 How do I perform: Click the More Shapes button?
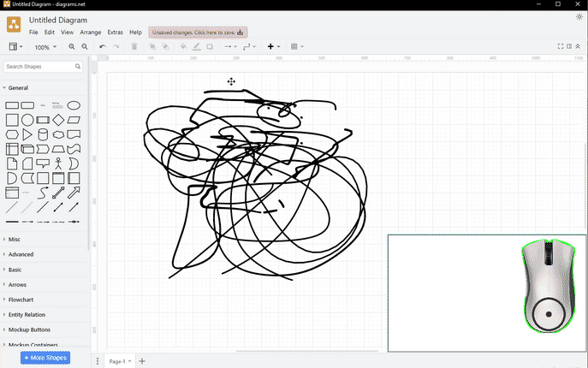coord(45,358)
